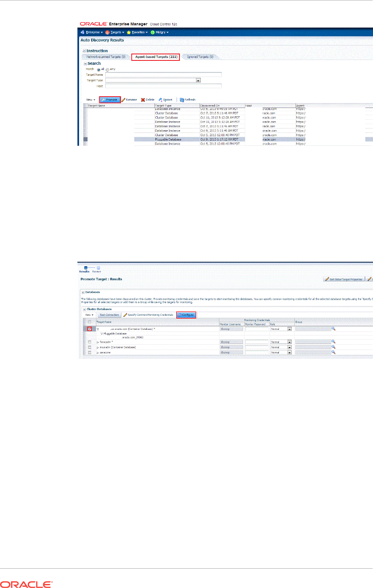Check the faracadn row checkbox

(90, 342)
